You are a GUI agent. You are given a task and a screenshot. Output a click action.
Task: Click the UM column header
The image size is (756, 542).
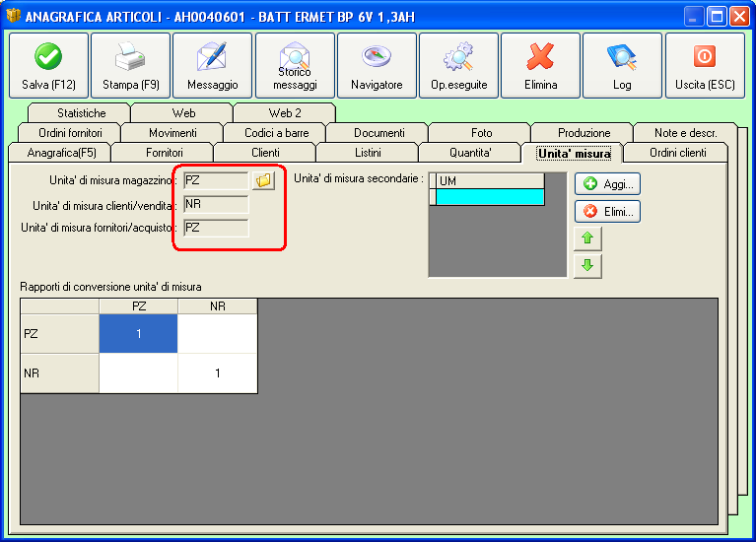(490, 180)
